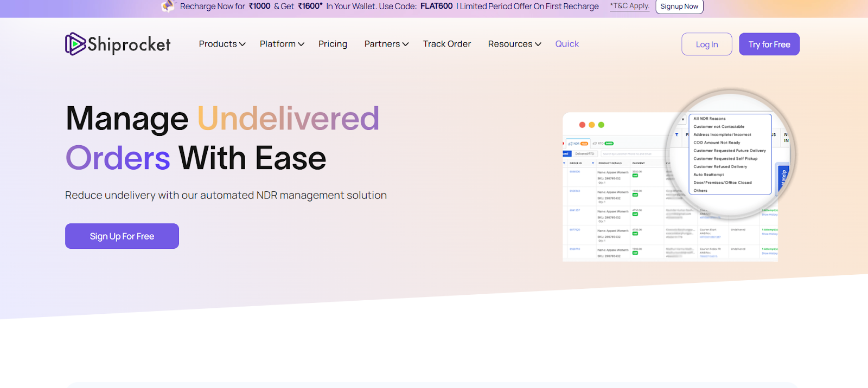Click 'COD Amount Not Ready' in preview list
Viewport: 868px width, 388px height.
click(x=717, y=143)
